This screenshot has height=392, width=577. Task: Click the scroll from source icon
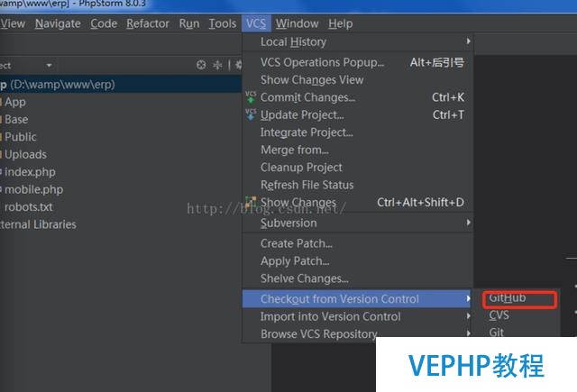(201, 65)
